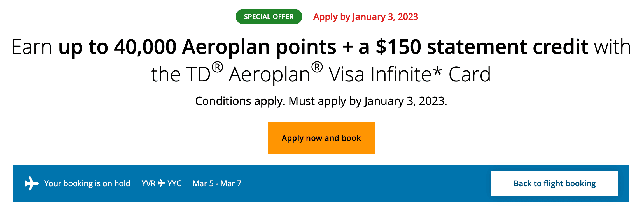Image resolution: width=644 pixels, height=216 pixels.
Task: Click the YYC arrival airport code
Action: [174, 183]
